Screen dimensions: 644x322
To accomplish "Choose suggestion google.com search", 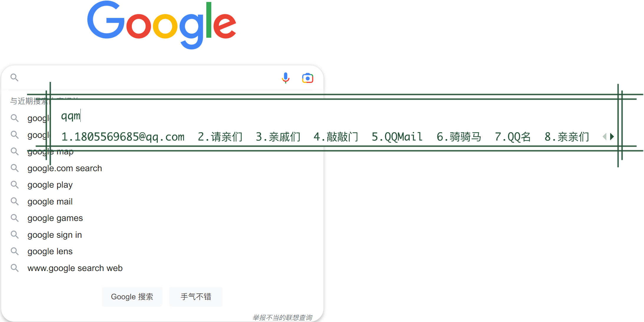I will pos(65,168).
